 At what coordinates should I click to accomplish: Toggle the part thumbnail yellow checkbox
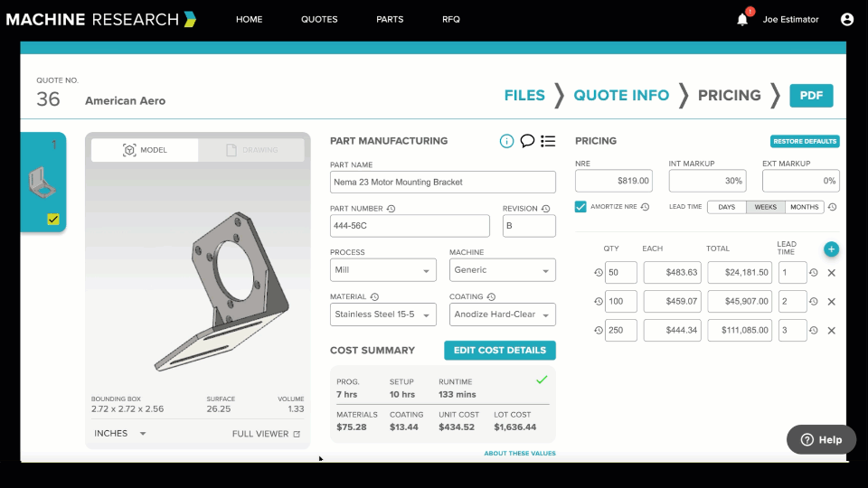[53, 219]
